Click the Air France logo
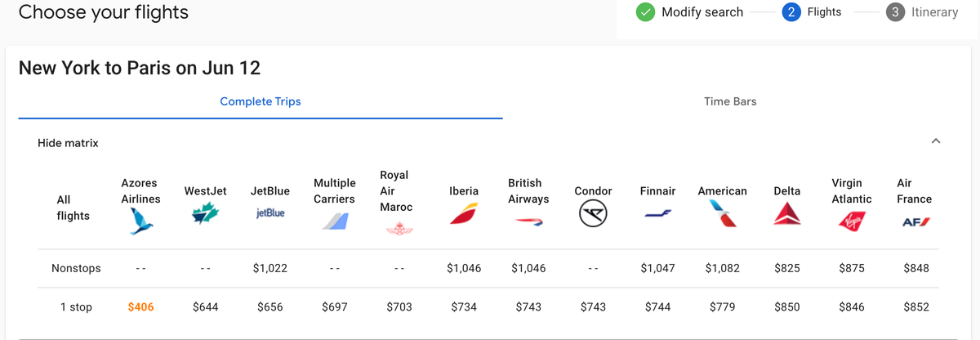The image size is (980, 340). point(916,221)
